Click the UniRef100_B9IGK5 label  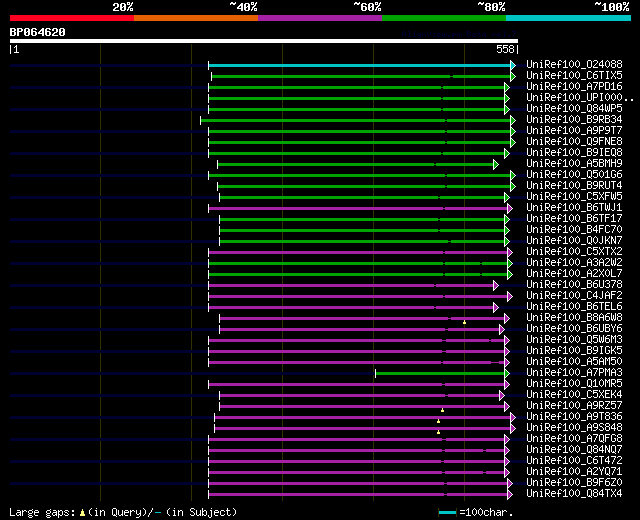coord(574,351)
